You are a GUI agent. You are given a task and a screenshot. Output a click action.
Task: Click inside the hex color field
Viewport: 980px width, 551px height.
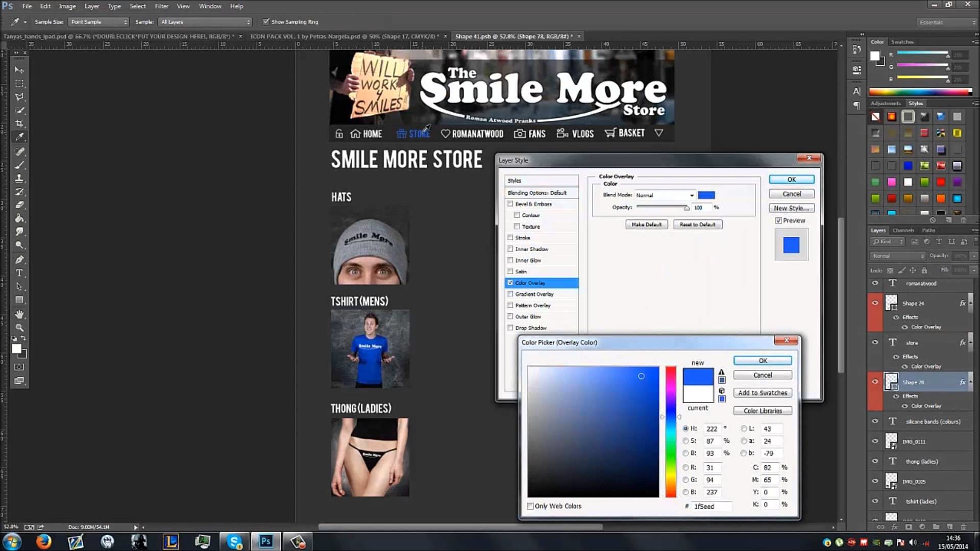pyautogui.click(x=712, y=507)
